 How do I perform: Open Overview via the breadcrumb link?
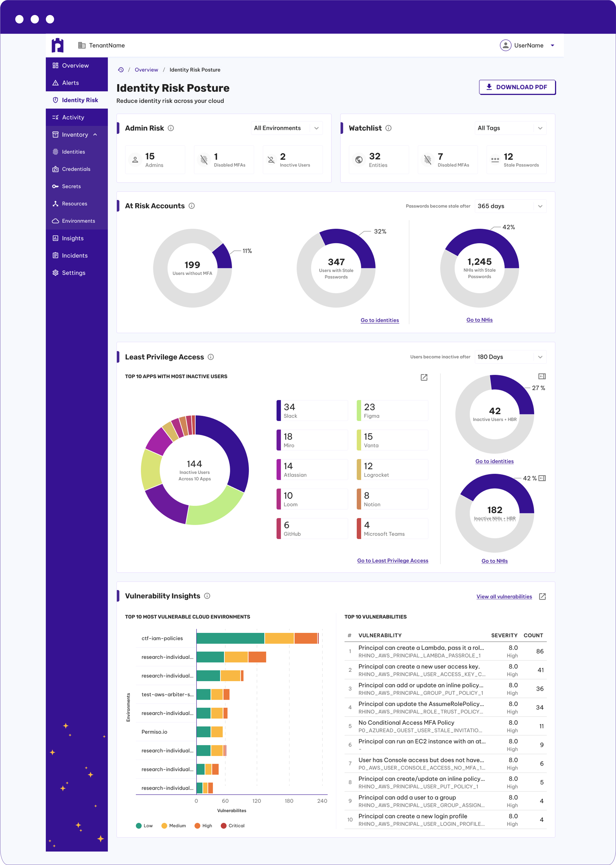(146, 69)
